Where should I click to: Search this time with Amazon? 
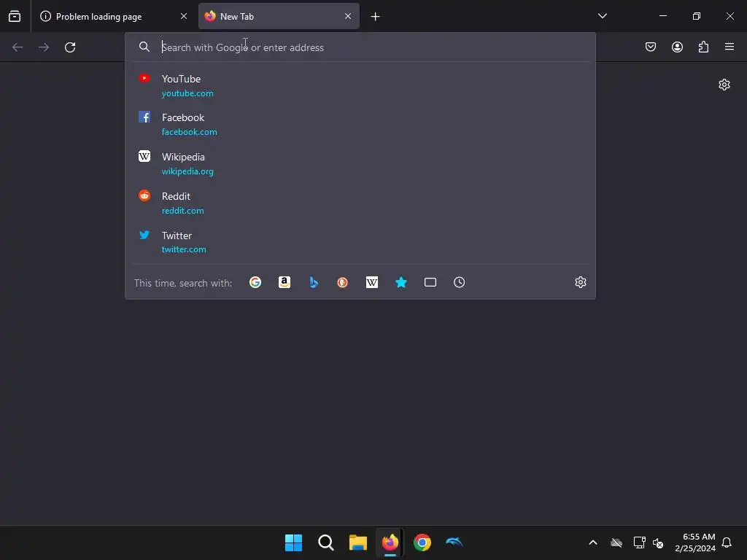click(x=285, y=282)
